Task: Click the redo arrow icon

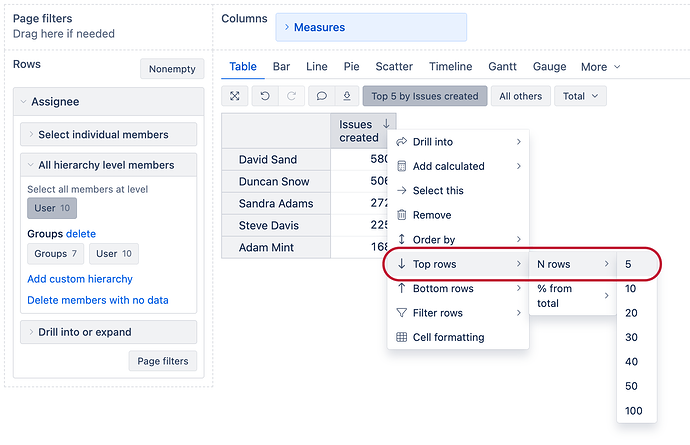Action: pyautogui.click(x=291, y=96)
